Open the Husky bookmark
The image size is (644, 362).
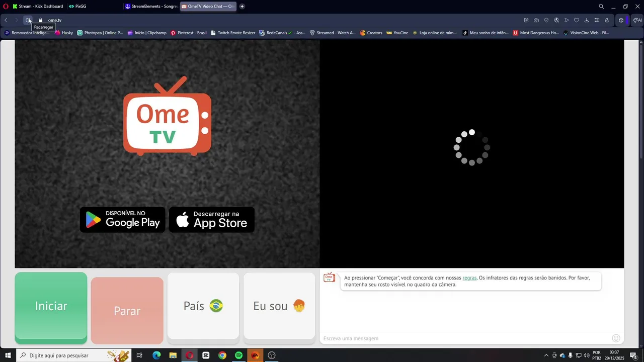pos(64,33)
